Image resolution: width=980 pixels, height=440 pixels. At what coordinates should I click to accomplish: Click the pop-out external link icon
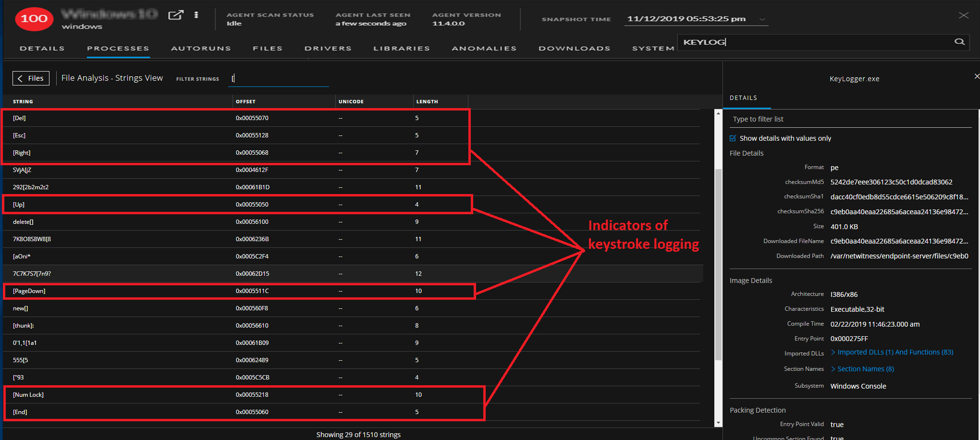point(175,15)
